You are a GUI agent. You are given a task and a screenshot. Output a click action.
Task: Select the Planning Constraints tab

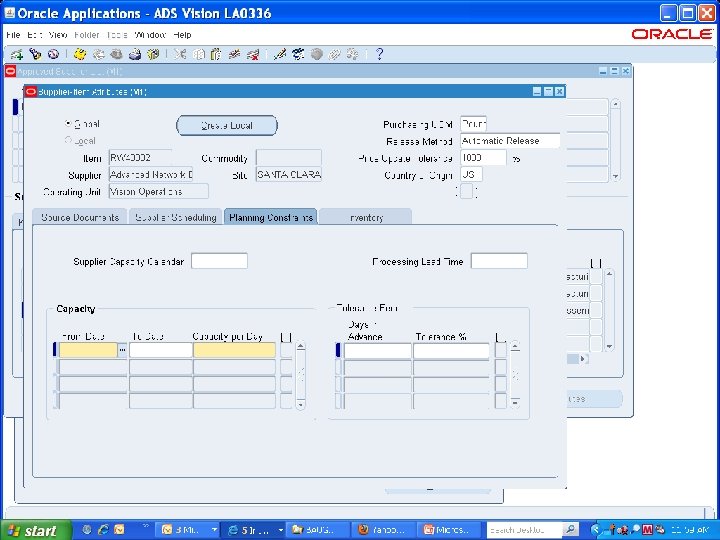pyautogui.click(x=270, y=217)
